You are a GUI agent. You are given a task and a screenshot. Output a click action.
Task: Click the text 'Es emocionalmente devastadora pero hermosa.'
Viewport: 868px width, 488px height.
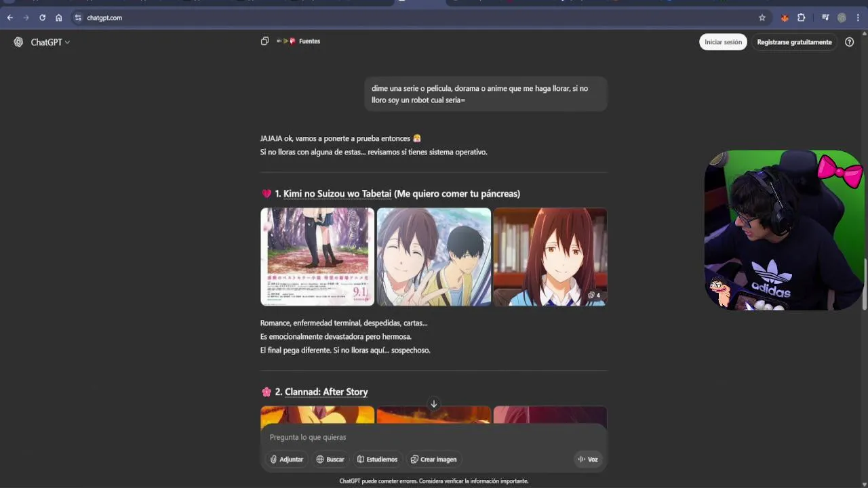[x=336, y=337]
